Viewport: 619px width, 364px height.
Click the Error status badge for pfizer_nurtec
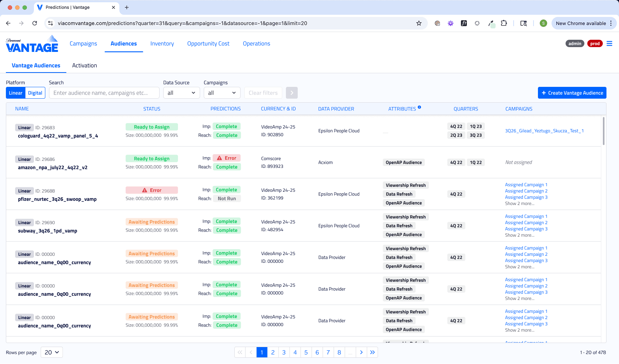[152, 190]
